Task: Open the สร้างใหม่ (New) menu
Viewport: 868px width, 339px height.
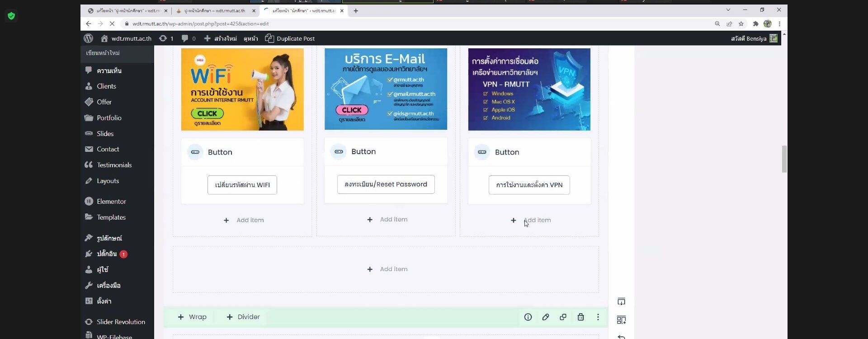Action: point(221,38)
